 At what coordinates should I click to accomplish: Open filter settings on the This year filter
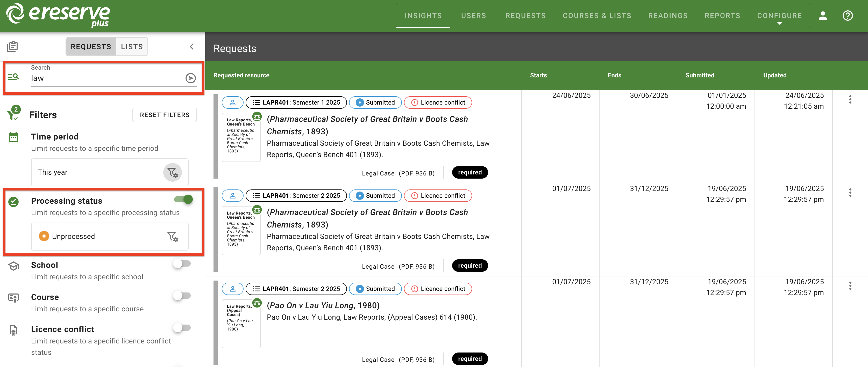(173, 172)
